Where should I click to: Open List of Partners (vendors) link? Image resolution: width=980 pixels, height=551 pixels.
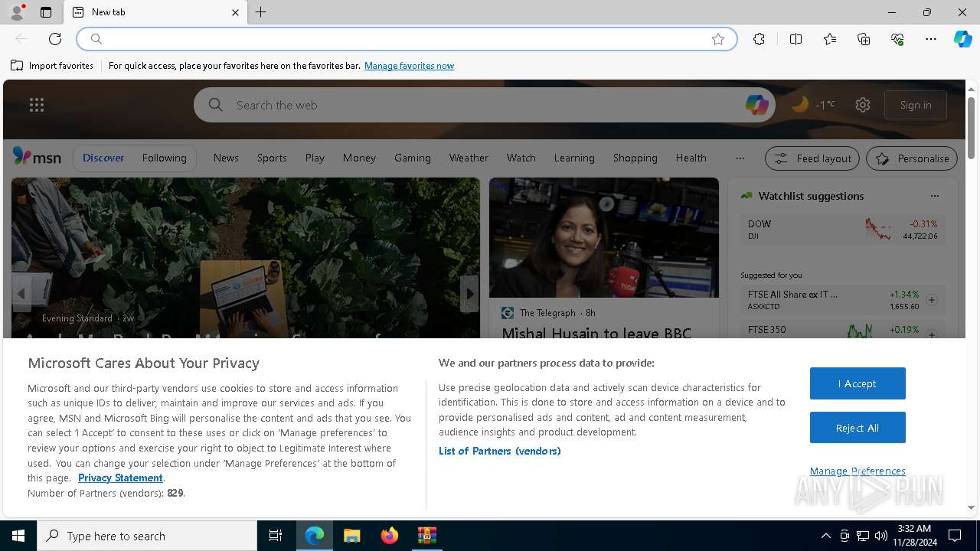(x=500, y=451)
